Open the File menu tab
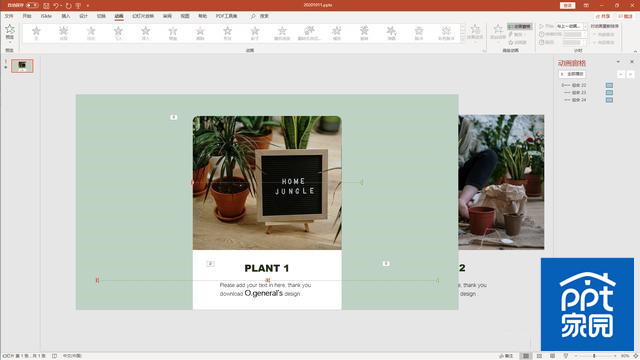Image resolution: width=640 pixels, height=360 pixels. pyautogui.click(x=9, y=16)
